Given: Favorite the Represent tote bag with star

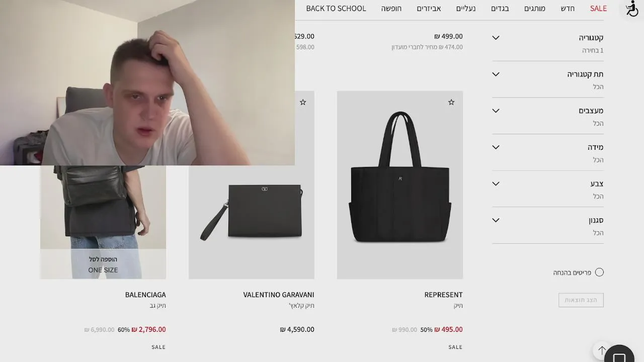Looking at the screenshot, I should point(451,102).
